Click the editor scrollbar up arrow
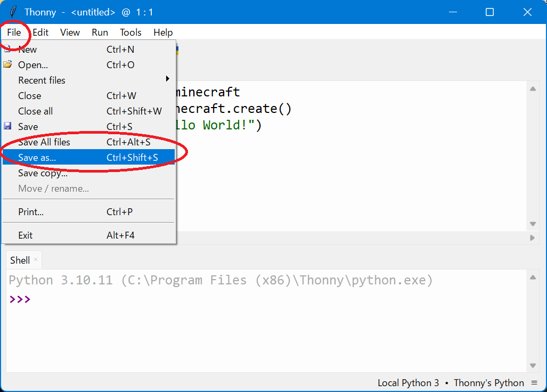Image resolution: width=547 pixels, height=392 pixels. 533,88
